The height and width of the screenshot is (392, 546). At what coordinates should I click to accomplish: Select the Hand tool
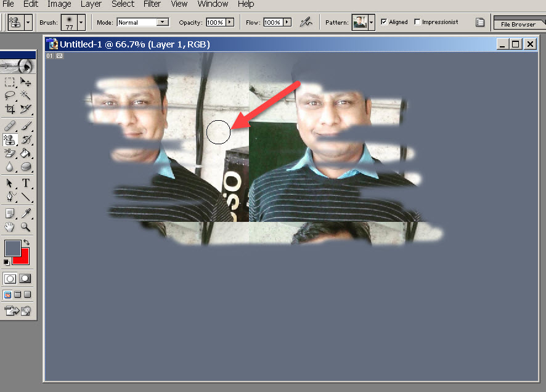point(10,227)
